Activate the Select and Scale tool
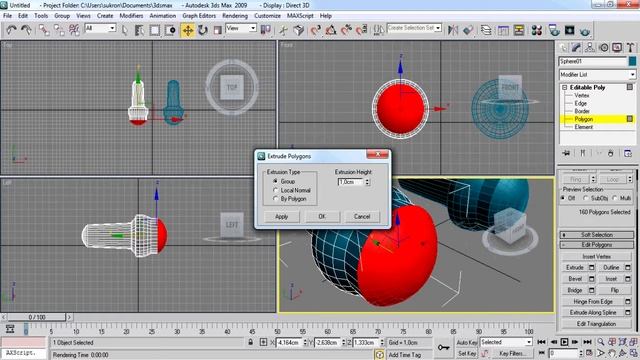The image size is (640, 360). coord(218,30)
